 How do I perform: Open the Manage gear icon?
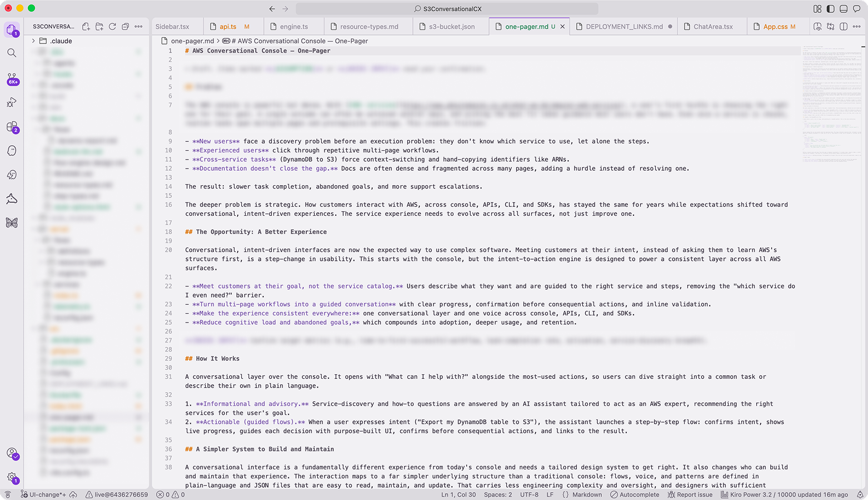12,477
